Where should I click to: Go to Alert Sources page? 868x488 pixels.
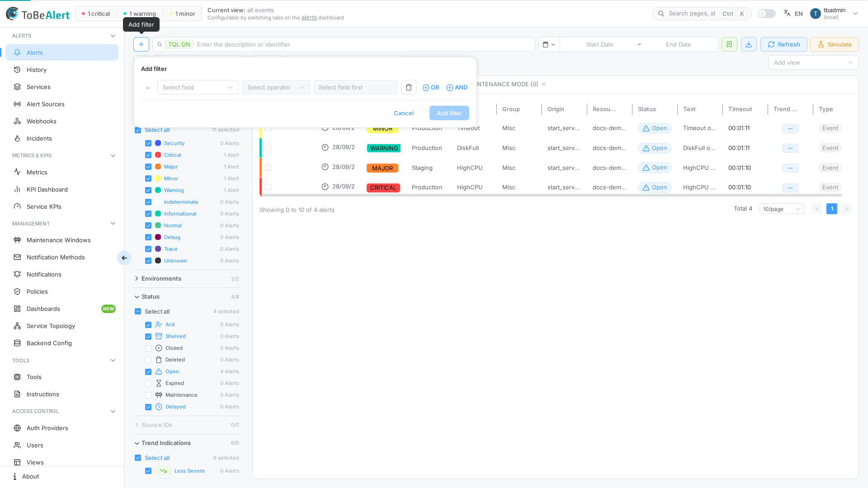pyautogui.click(x=62, y=104)
